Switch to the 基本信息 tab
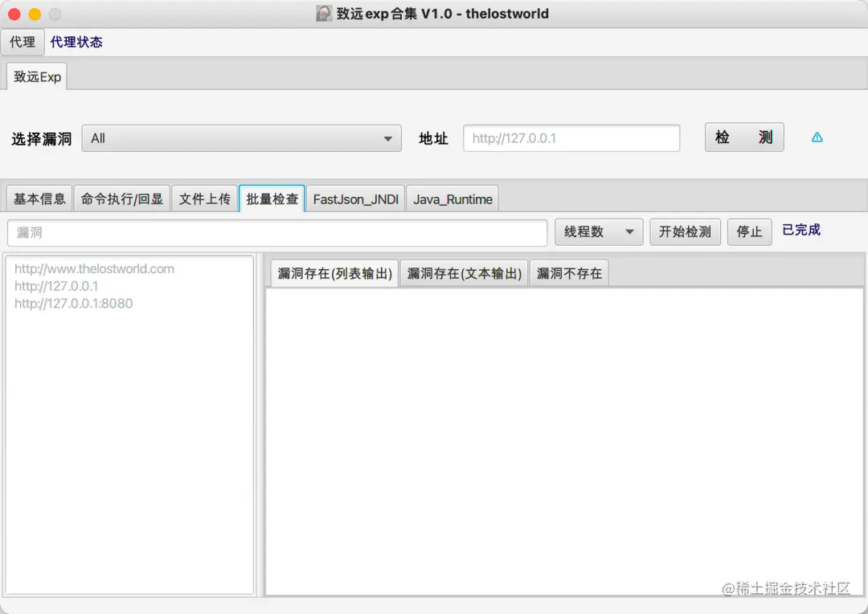The width and height of the screenshot is (868, 614). click(39, 199)
